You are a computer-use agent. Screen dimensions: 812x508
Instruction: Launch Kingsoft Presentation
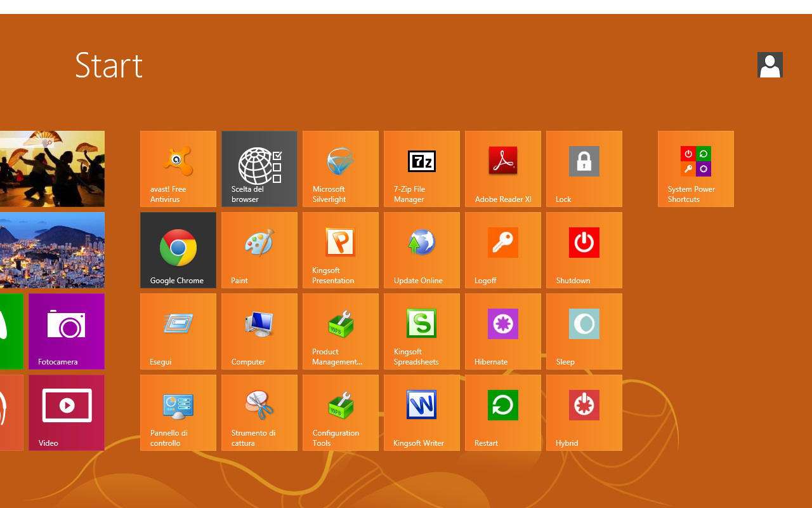point(341,250)
